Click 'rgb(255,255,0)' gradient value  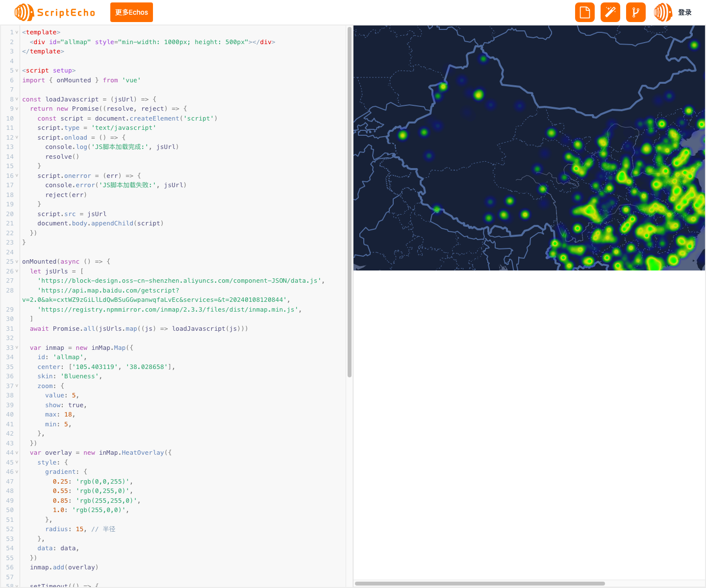tap(106, 501)
